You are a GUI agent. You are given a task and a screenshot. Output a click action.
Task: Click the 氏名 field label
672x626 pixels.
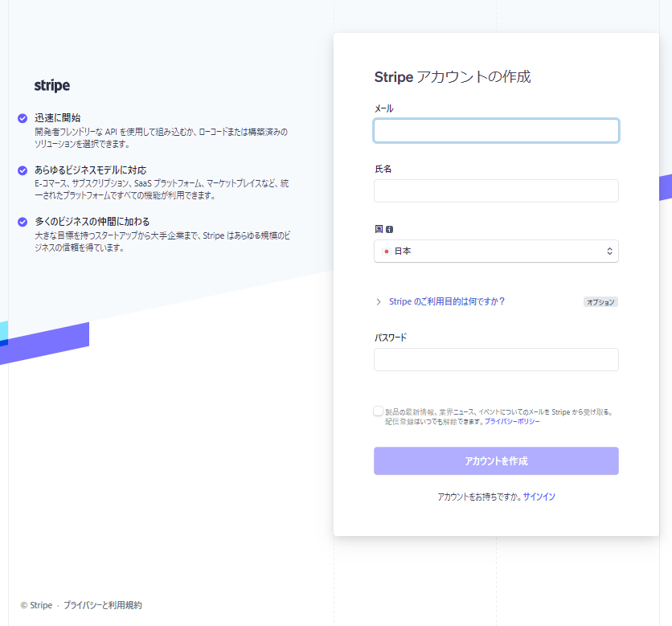tap(383, 169)
